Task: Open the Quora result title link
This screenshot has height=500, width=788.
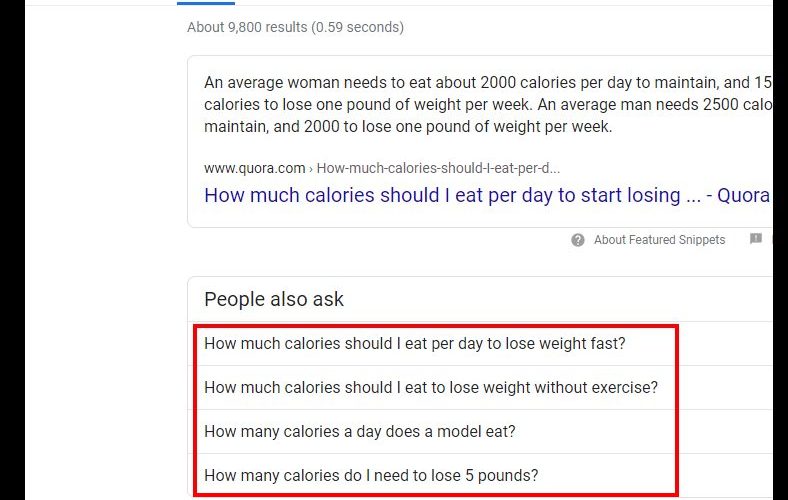Action: [486, 195]
